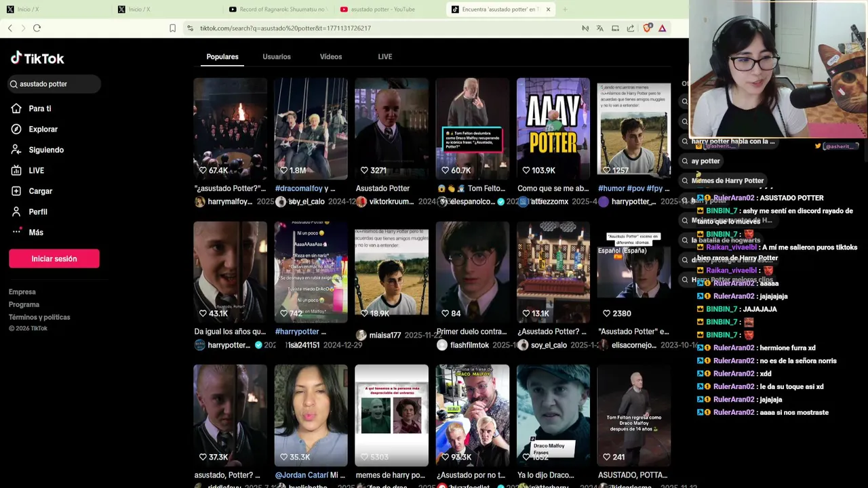Open the Brave Shields lion icon
Screen dimensions: 868x488
coord(647,28)
